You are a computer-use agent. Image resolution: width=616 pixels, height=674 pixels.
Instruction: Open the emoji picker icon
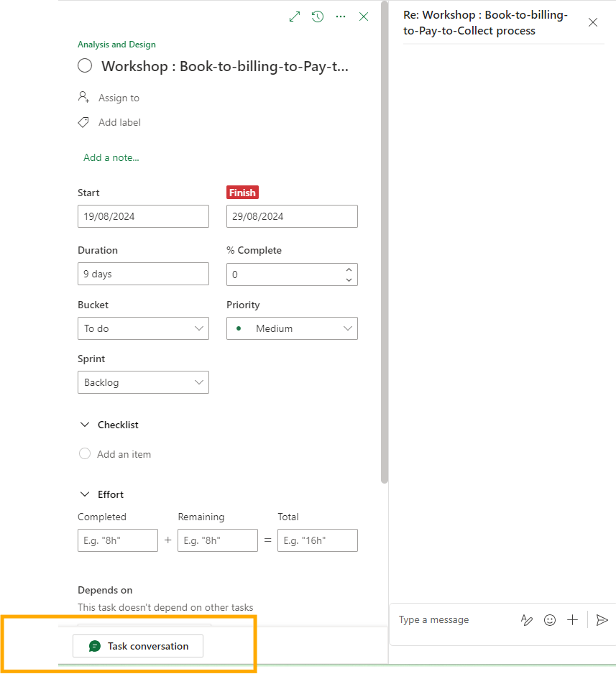pyautogui.click(x=550, y=620)
